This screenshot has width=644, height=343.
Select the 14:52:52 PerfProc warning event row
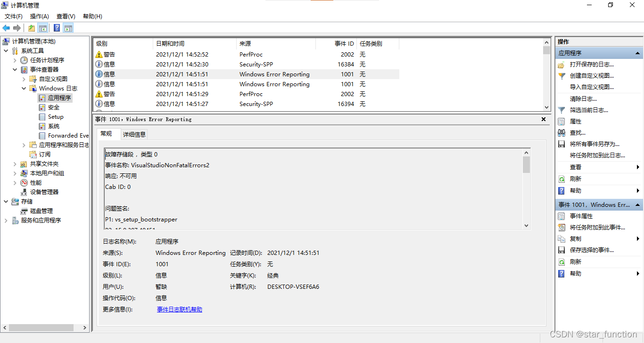(x=246, y=55)
